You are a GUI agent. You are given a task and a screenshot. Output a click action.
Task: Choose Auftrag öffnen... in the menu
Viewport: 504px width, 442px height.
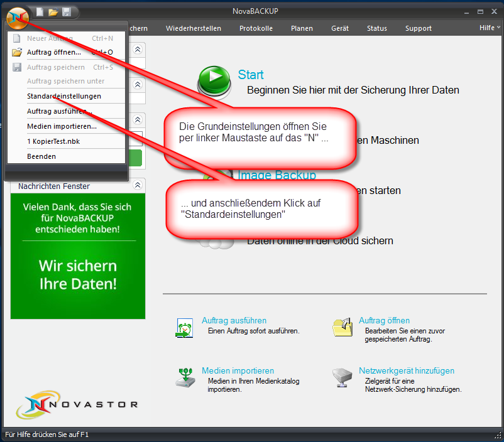[66, 52]
